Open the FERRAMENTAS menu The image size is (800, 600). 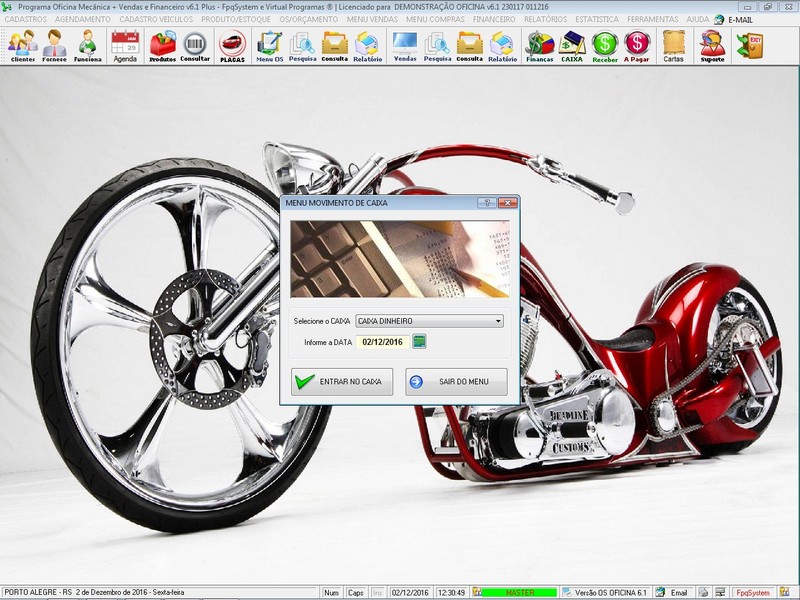coord(653,19)
